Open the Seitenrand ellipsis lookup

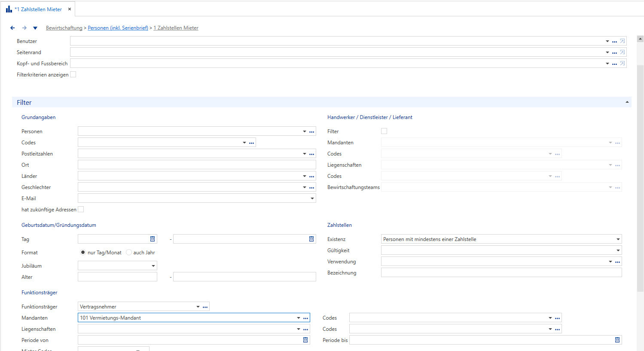tap(614, 53)
